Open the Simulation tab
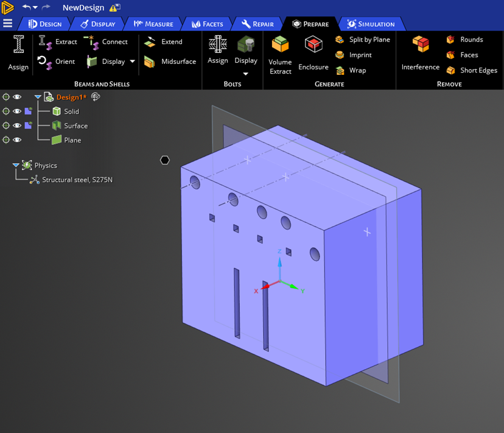 [370, 24]
